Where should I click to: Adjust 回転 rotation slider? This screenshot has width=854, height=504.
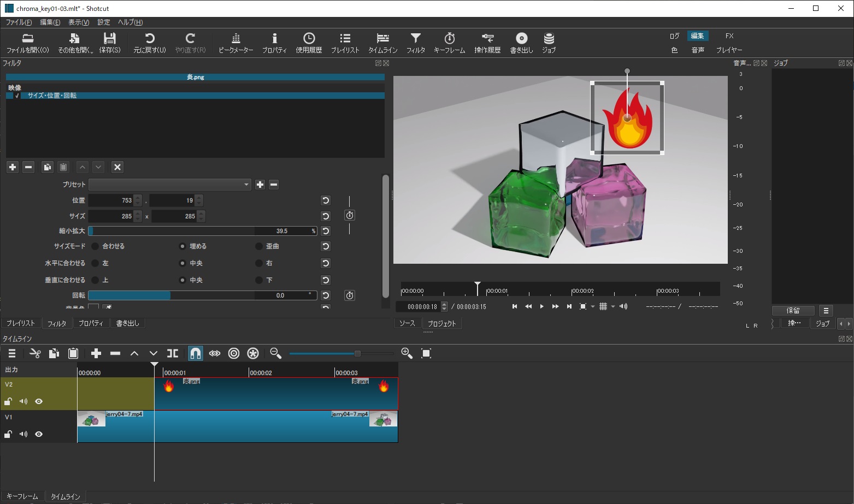203,295
